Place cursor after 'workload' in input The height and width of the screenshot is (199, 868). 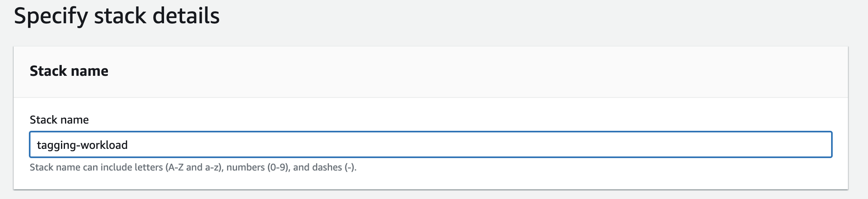pyautogui.click(x=128, y=145)
